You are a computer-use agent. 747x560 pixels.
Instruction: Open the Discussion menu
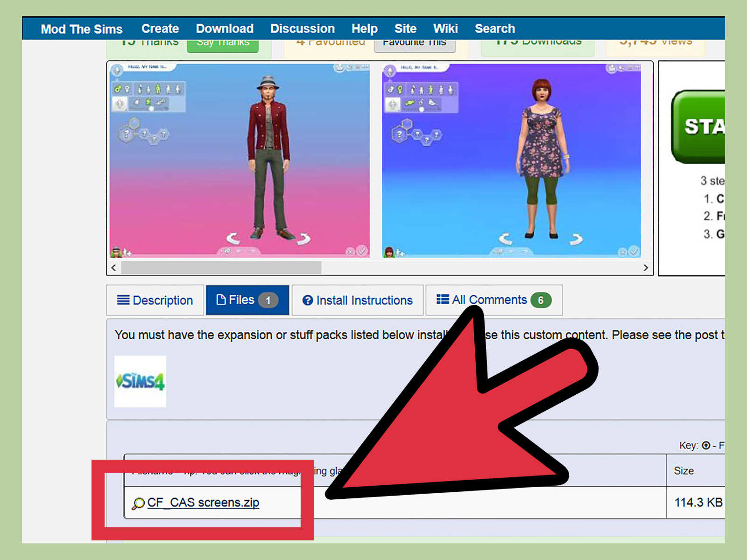tap(302, 29)
